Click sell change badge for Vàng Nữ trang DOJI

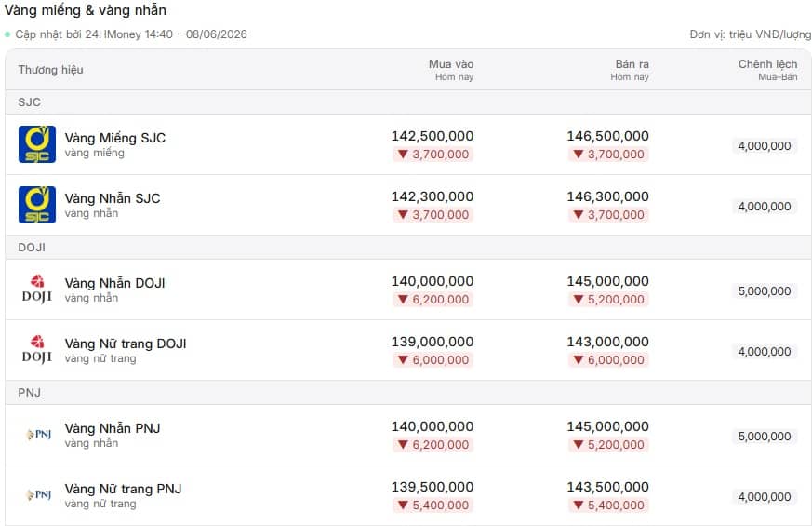tap(608, 359)
